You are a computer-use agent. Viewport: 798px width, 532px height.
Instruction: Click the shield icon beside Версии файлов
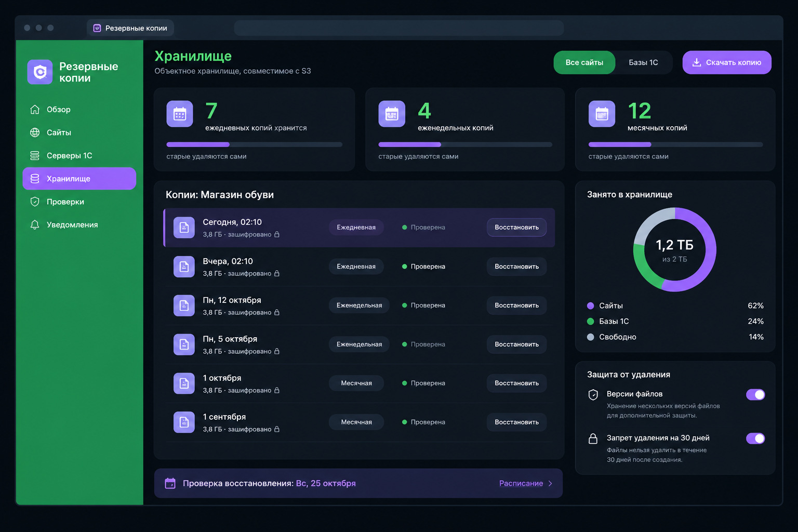pyautogui.click(x=593, y=395)
